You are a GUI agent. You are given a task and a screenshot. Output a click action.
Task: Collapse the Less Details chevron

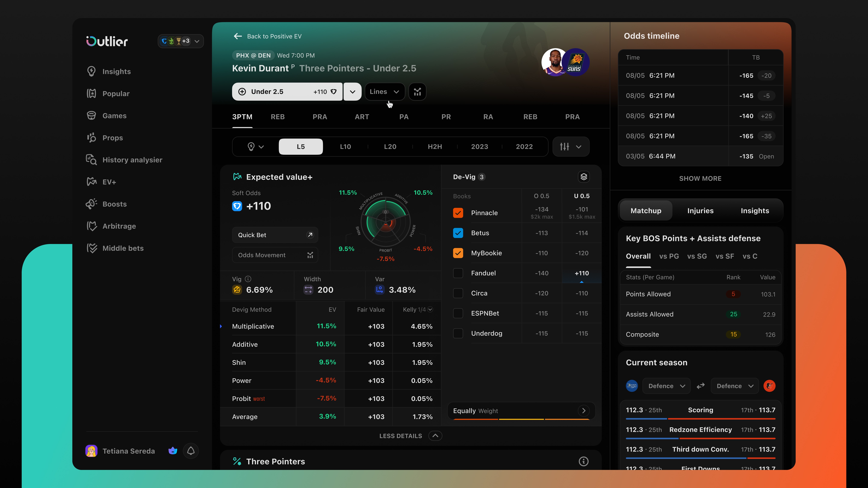[x=435, y=436]
